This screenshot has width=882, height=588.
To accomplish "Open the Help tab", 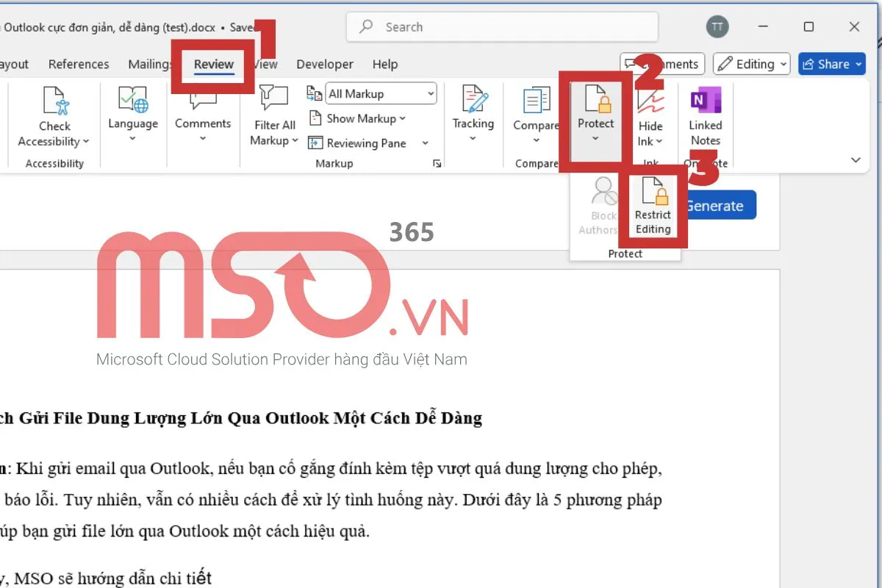I will coord(384,64).
